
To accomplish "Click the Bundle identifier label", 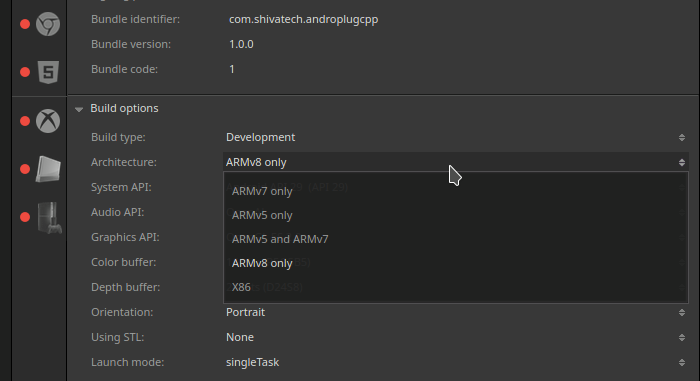I will click(x=135, y=19).
